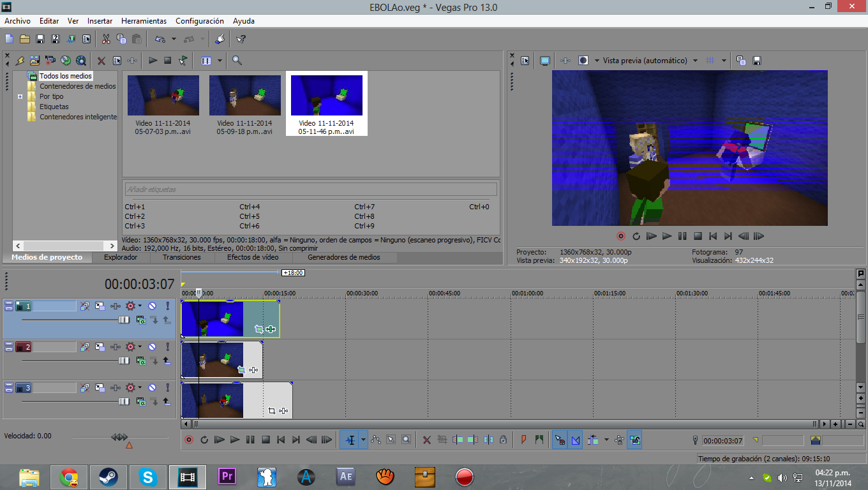Expand the Por tipo tree node
The image size is (868, 490).
[x=20, y=97]
